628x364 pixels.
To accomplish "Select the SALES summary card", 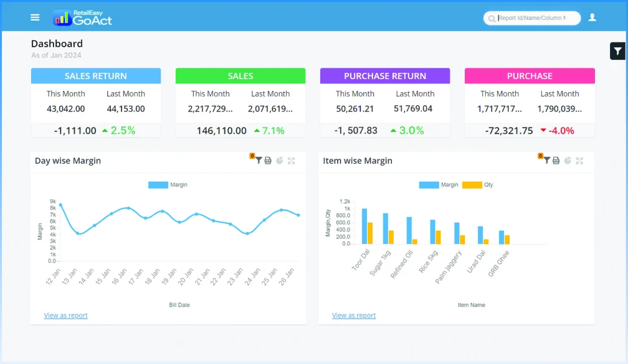I will tap(240, 103).
